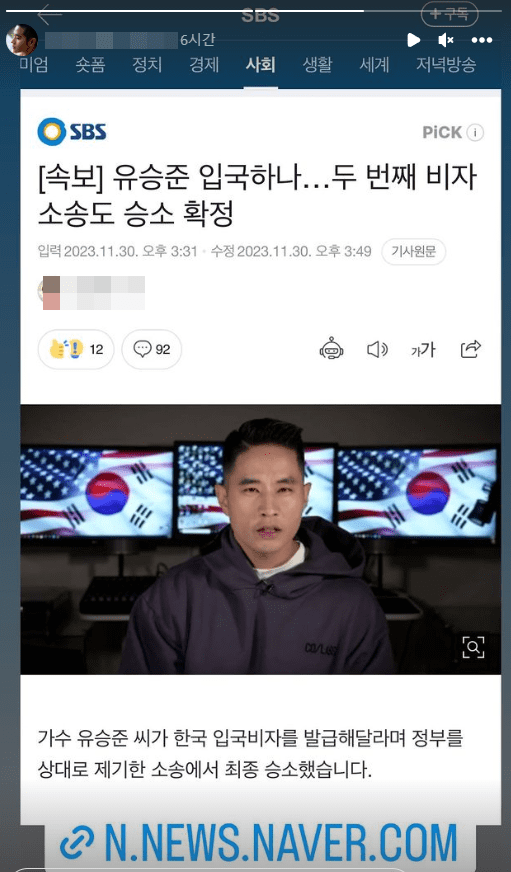Open the 저녁방송 tab
511x872 pixels.
click(446, 65)
